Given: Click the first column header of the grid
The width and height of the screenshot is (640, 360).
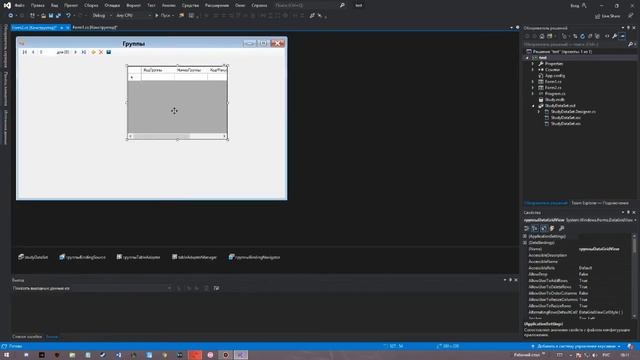Looking at the screenshot, I should (157, 70).
